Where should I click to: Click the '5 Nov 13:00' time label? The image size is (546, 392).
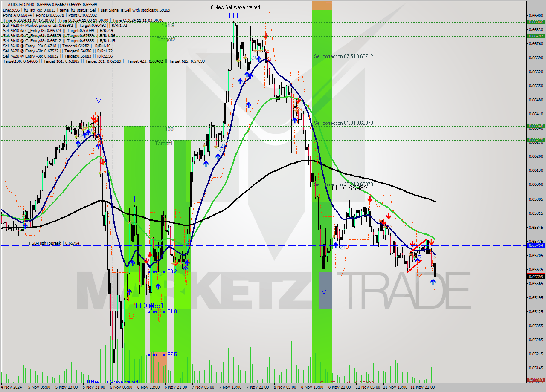click(x=66, y=387)
